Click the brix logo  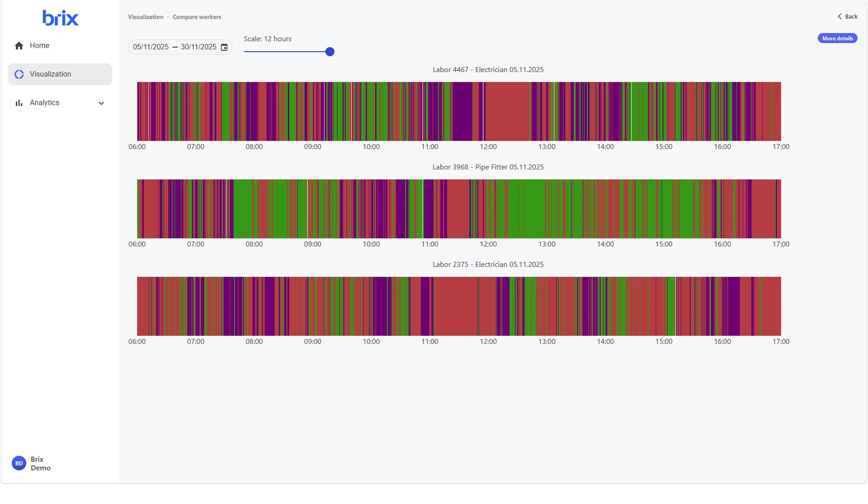60,18
